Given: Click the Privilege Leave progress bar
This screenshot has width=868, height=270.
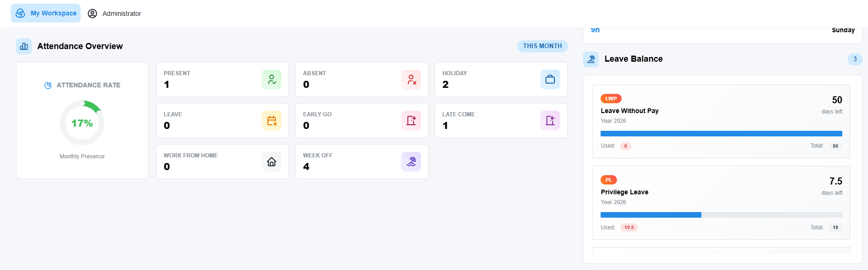Looking at the screenshot, I should [721, 215].
